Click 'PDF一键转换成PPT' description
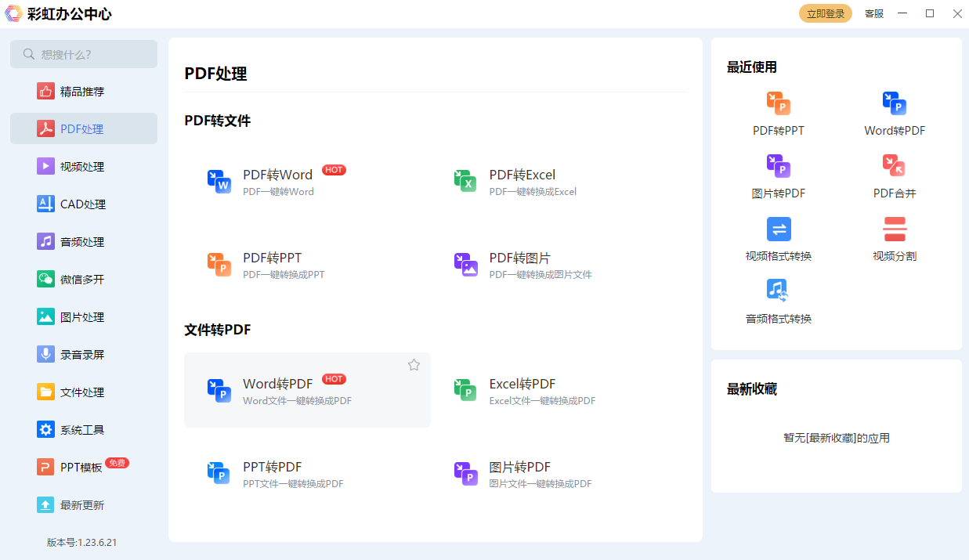This screenshot has height=560, width=969. point(284,275)
